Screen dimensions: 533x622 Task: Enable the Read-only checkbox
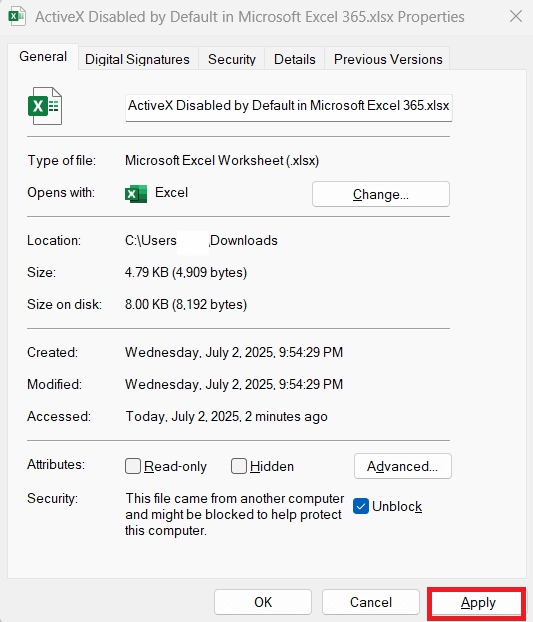[133, 466]
